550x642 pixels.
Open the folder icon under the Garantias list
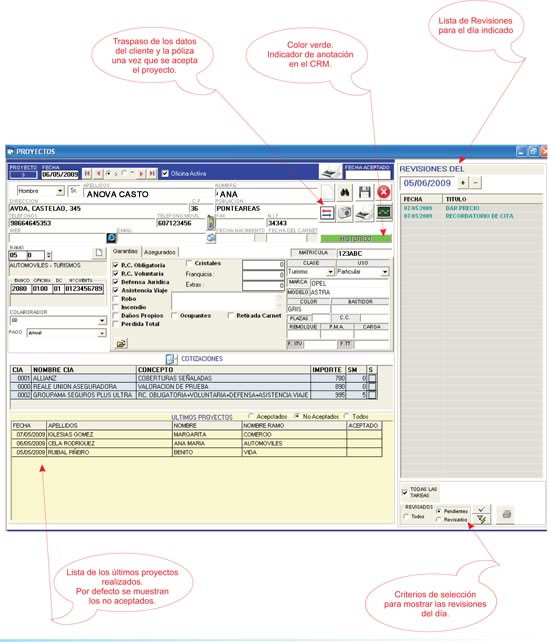tap(121, 344)
